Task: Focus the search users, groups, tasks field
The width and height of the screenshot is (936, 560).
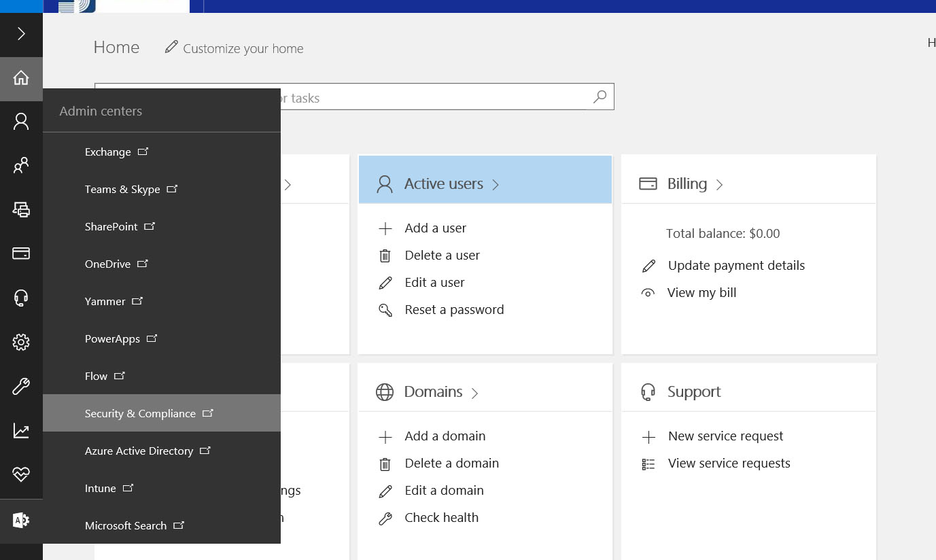Action: pyautogui.click(x=354, y=97)
